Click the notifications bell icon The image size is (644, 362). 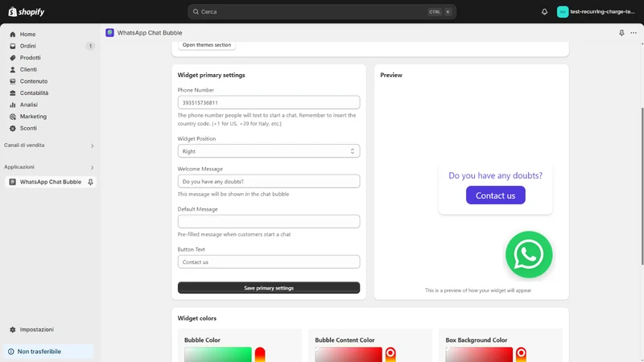coord(544,12)
